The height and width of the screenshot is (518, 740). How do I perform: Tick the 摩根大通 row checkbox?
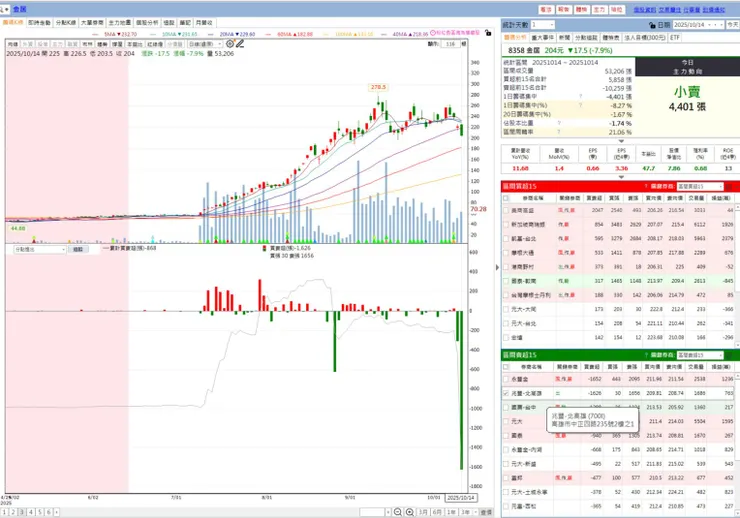(x=506, y=253)
